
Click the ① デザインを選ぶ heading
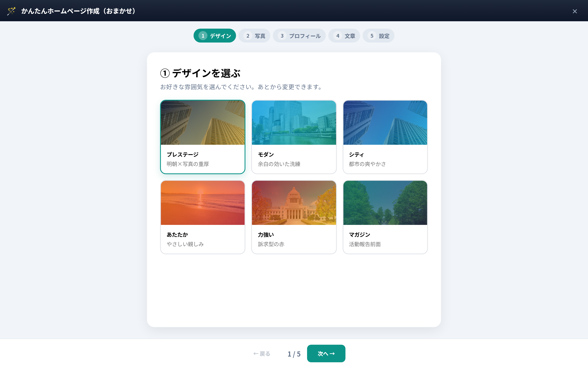(200, 73)
